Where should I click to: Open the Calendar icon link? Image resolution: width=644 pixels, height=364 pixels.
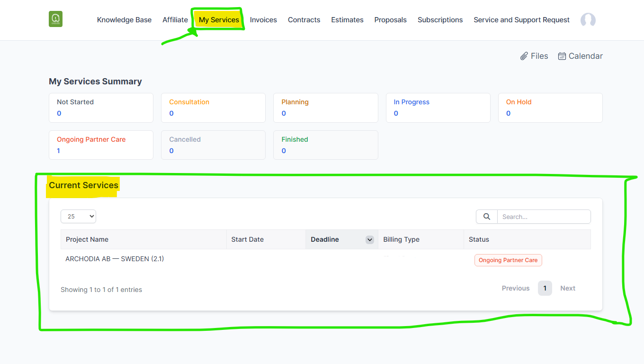[562, 56]
